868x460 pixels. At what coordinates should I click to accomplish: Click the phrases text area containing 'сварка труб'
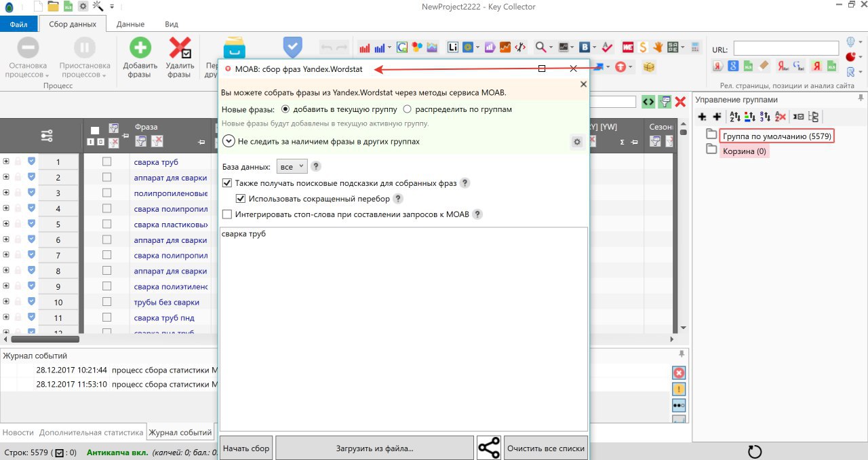(403, 329)
